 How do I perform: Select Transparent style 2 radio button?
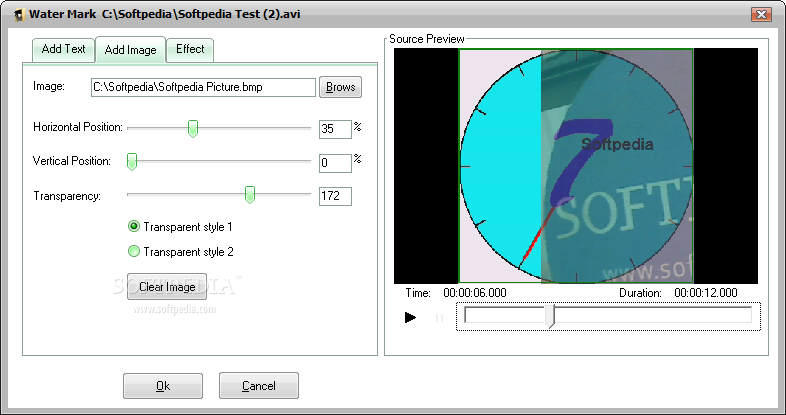(x=134, y=251)
